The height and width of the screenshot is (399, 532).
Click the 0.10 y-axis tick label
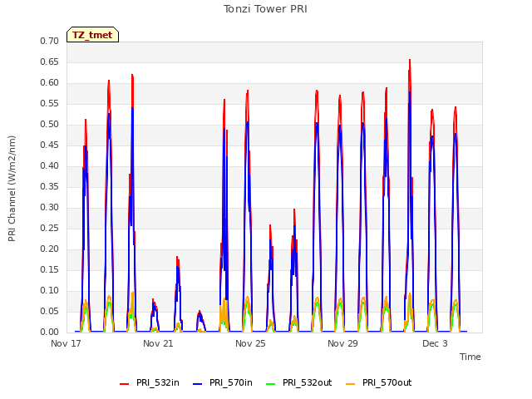pos(50,290)
